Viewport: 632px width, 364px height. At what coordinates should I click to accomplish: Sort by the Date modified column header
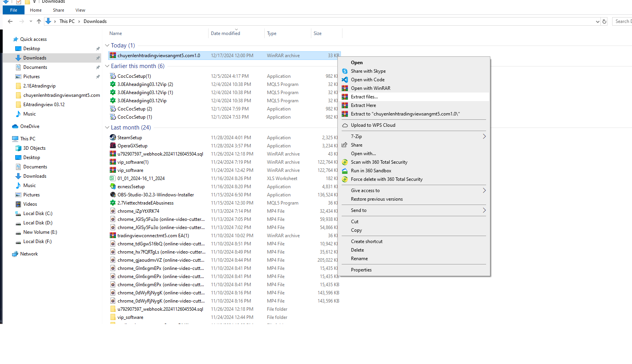225,33
